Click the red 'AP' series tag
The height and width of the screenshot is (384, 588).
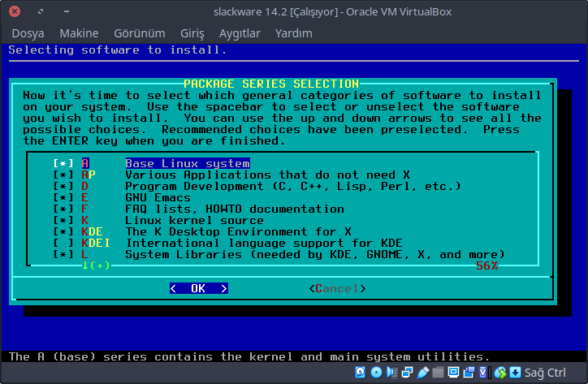[89, 175]
